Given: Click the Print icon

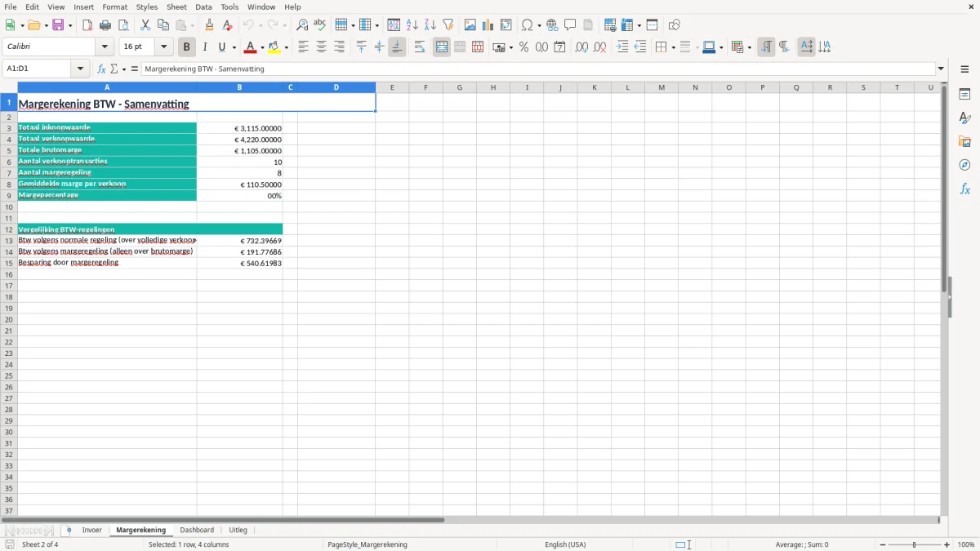Looking at the screenshot, I should (105, 25).
